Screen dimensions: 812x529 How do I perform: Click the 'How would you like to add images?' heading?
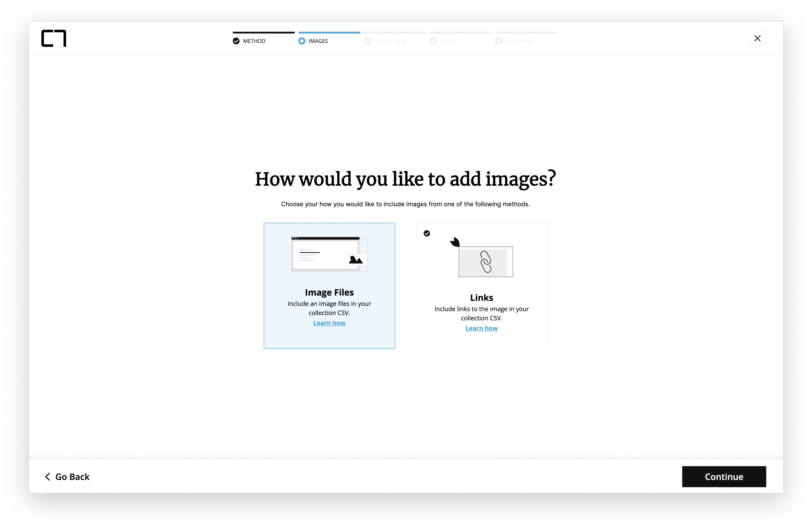(405, 179)
